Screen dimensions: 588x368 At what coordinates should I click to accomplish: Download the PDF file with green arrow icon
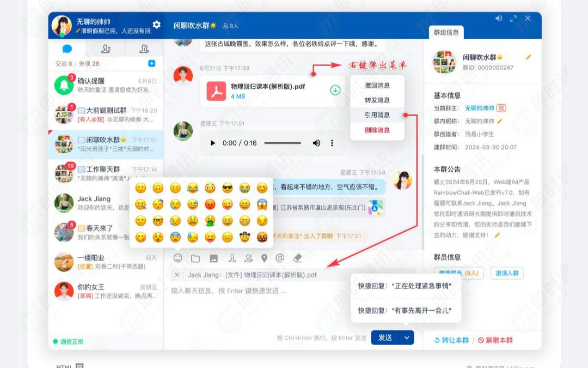[x=335, y=90]
